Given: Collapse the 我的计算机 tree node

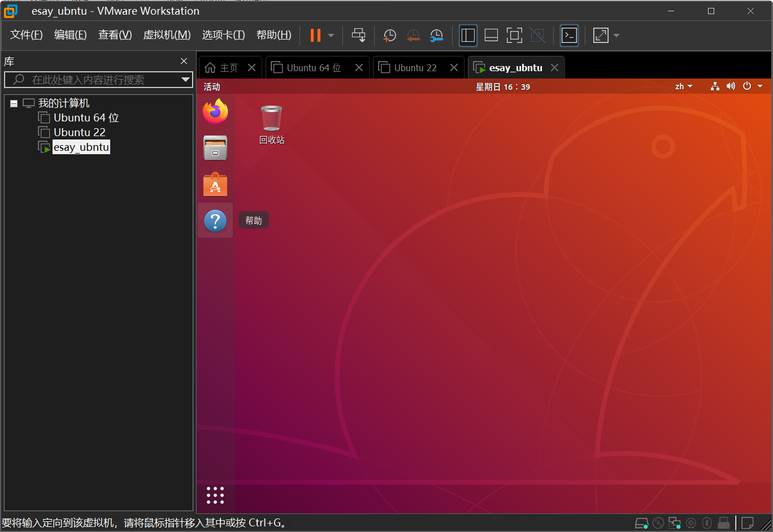Looking at the screenshot, I should click(x=14, y=103).
